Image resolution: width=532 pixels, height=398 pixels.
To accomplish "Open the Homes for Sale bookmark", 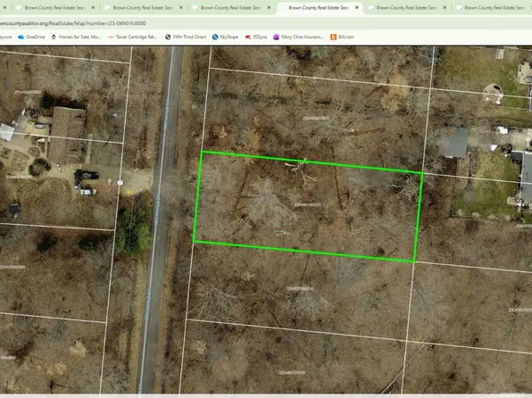I will [76, 37].
